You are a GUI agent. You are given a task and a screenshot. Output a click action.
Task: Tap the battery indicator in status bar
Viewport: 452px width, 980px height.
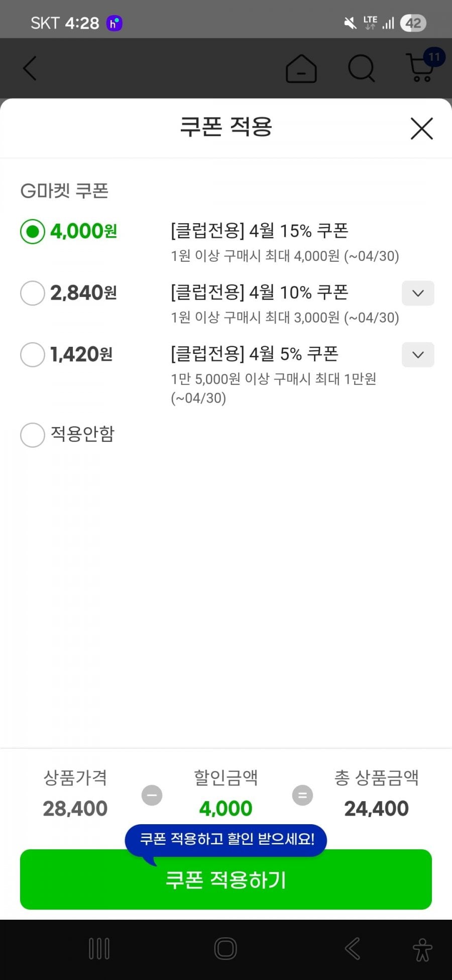[413, 23]
